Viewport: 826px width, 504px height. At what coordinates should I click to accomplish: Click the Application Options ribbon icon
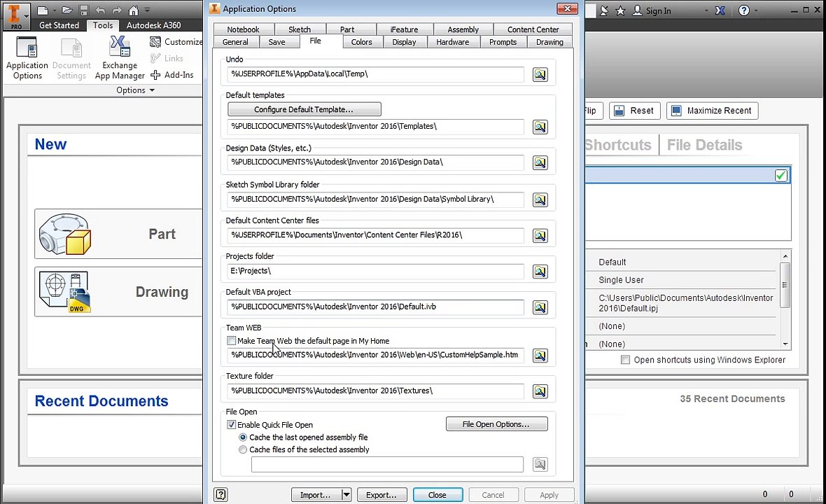pyautogui.click(x=27, y=58)
